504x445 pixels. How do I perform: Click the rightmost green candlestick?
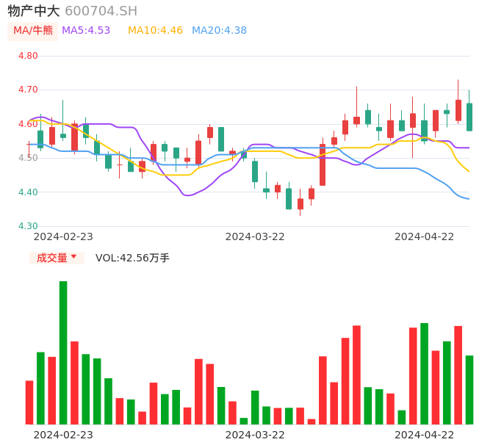[x=469, y=117]
